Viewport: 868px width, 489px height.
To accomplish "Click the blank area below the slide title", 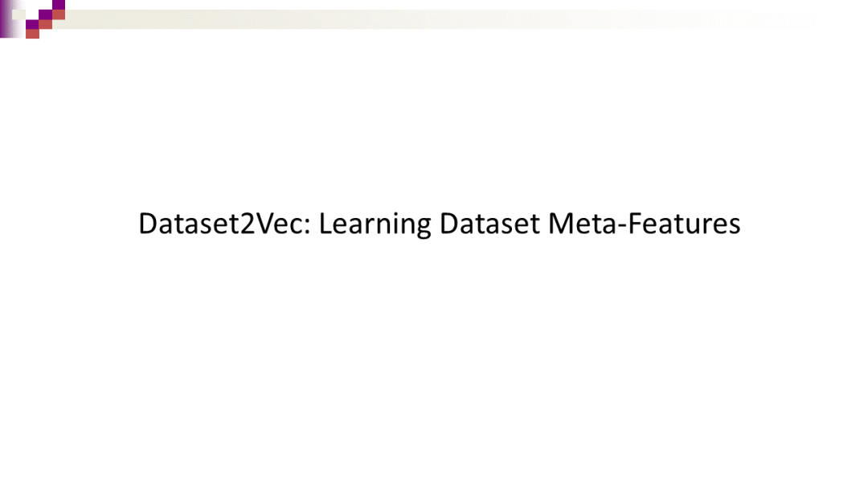I will [434, 362].
